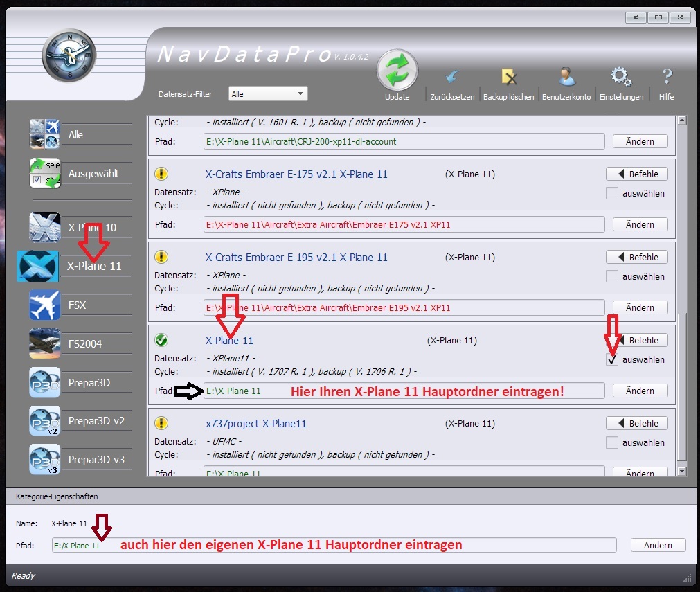This screenshot has width=700, height=592.
Task: Click warning icon of x737project entry
Action: pyautogui.click(x=161, y=423)
